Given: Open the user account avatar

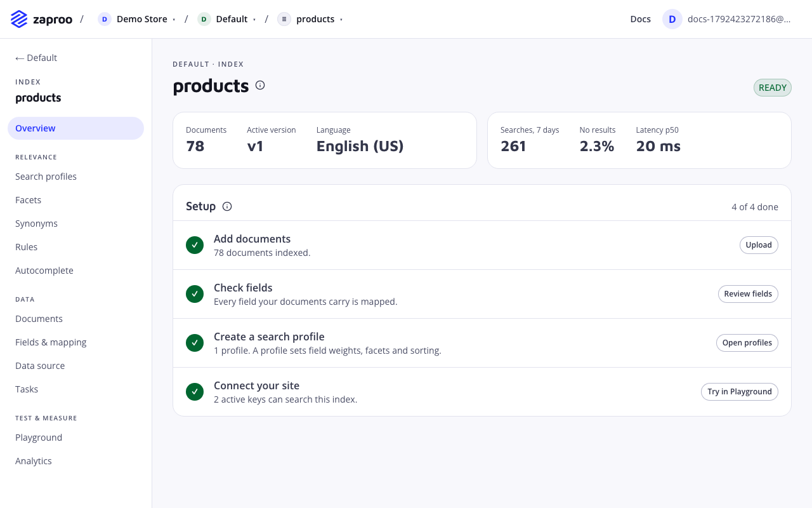Looking at the screenshot, I should 672,19.
